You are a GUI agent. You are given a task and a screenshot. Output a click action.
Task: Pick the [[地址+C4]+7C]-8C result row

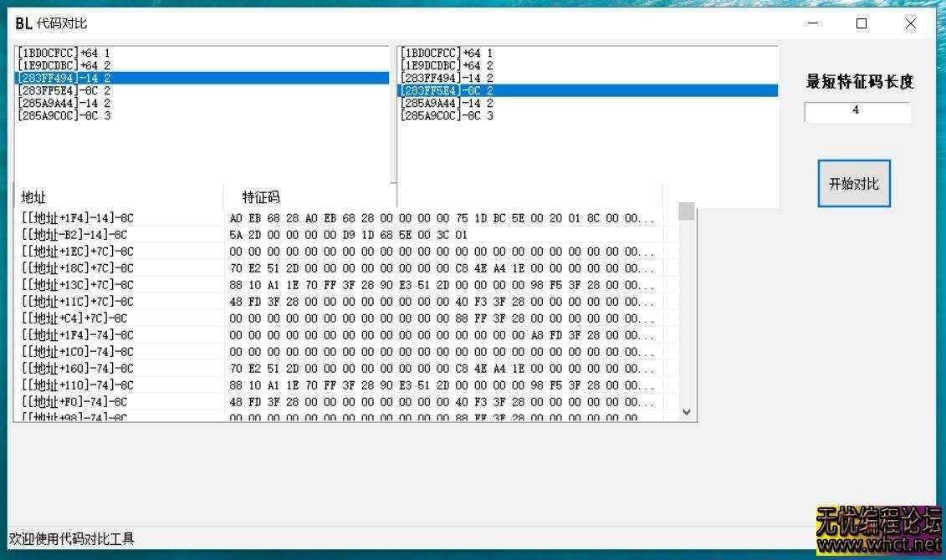[x=74, y=318]
